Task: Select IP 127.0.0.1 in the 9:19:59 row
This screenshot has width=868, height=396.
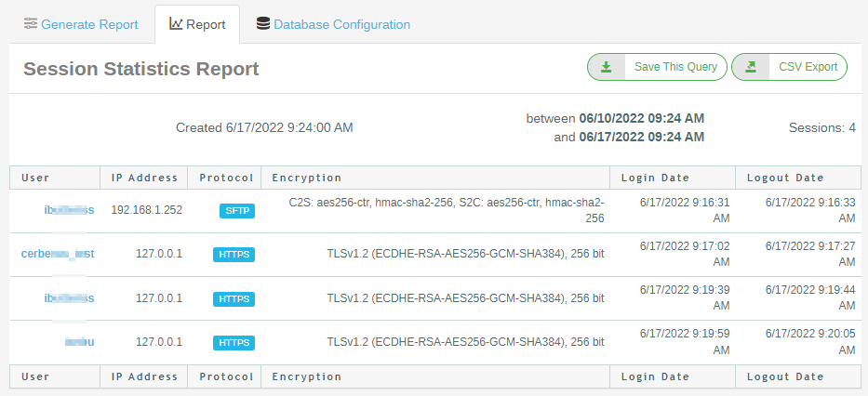Action: tap(159, 342)
